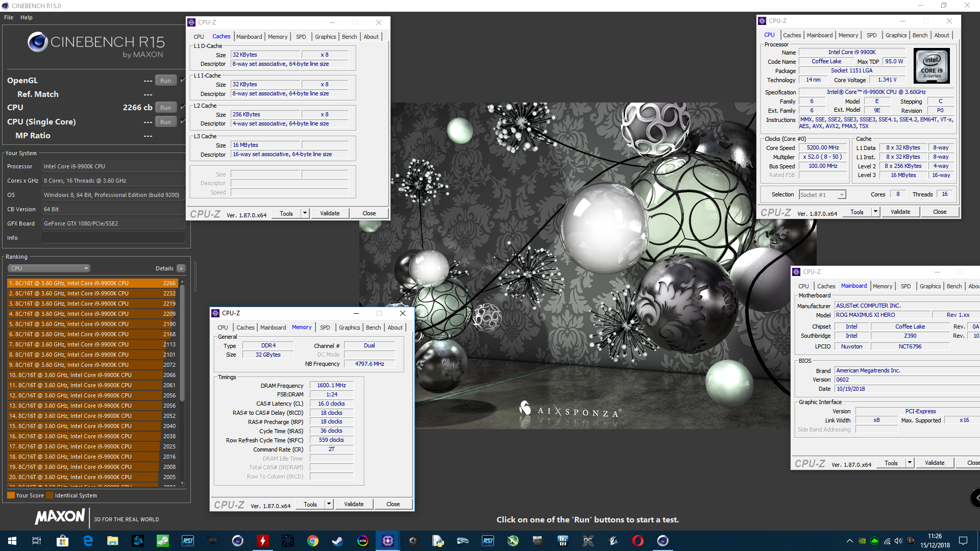980x551 pixels.
Task: Launch Steam from the taskbar
Action: (x=338, y=541)
